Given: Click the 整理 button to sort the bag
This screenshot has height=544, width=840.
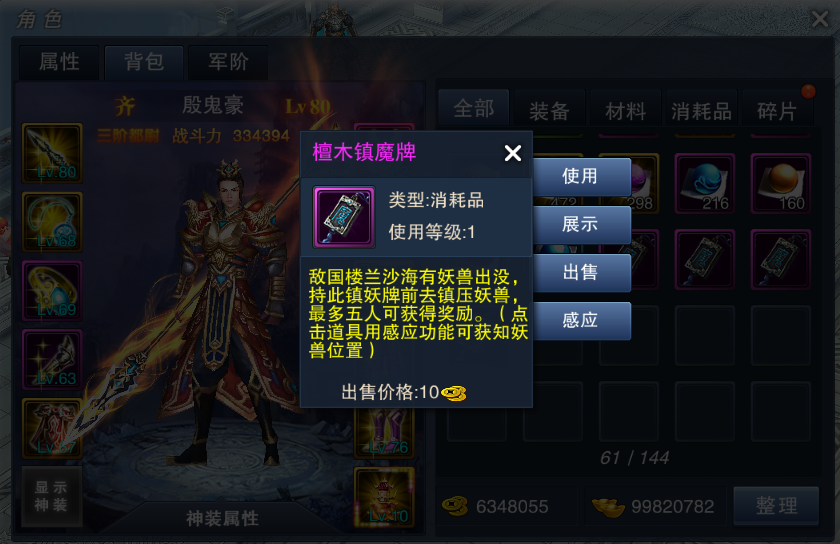Looking at the screenshot, I should point(776,505).
